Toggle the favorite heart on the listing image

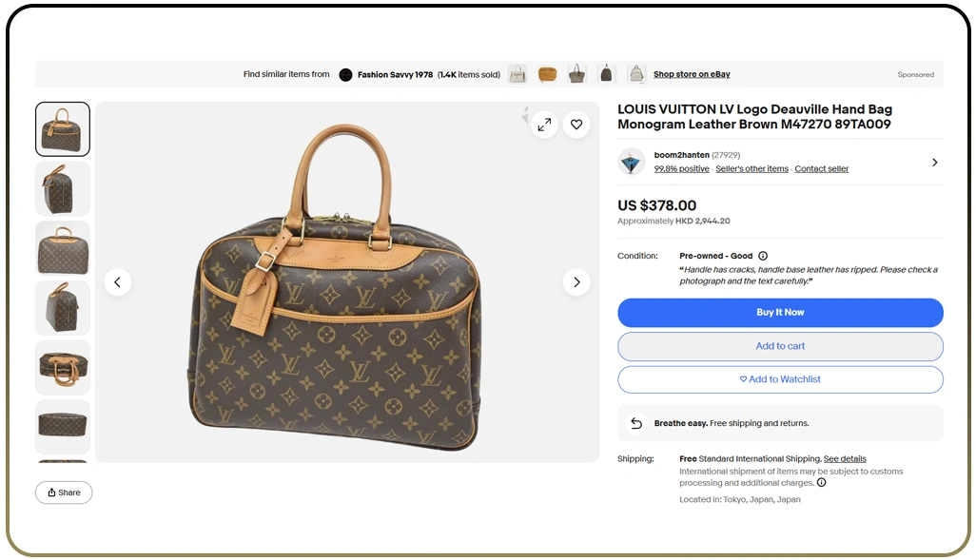(x=576, y=125)
